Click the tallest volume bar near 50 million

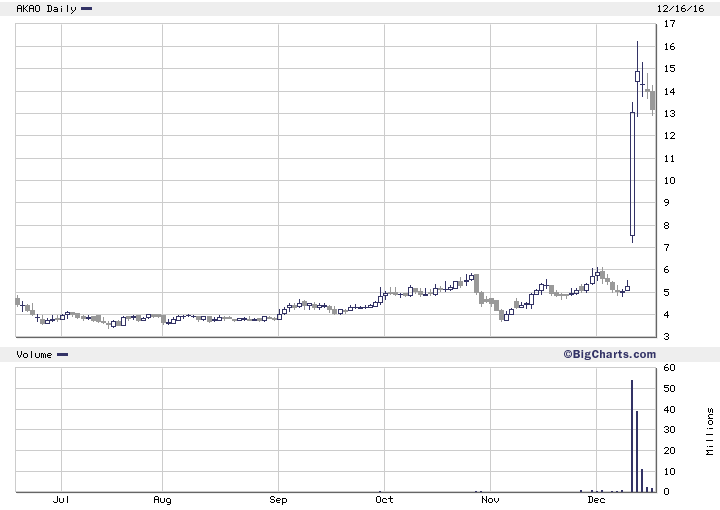(x=632, y=436)
